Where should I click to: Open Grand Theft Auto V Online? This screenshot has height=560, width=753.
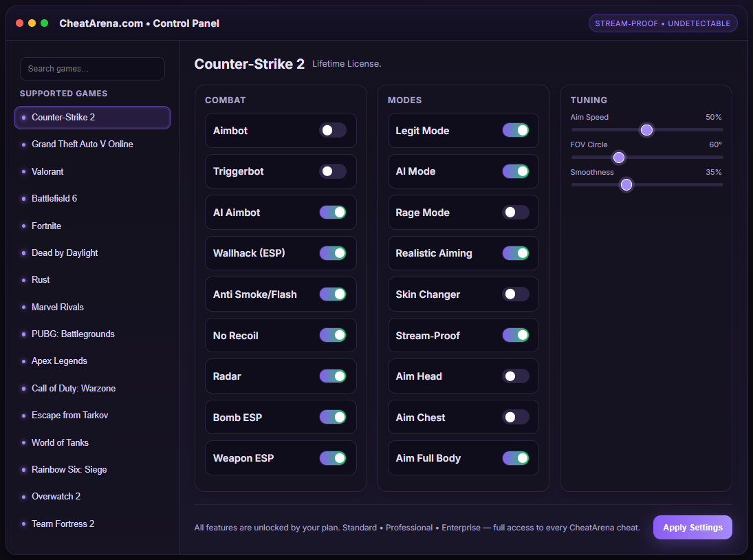pyautogui.click(x=92, y=144)
